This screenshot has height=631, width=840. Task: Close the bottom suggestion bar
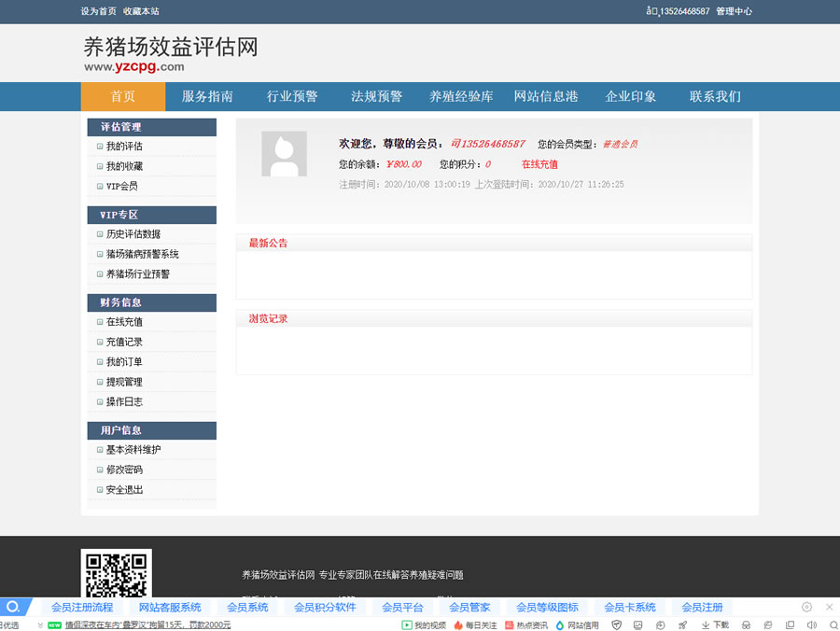830,607
